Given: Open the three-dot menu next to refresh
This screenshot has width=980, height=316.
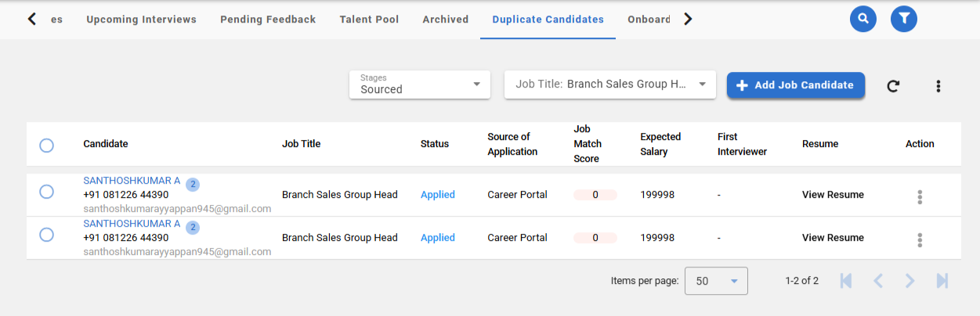Looking at the screenshot, I should click(x=938, y=86).
